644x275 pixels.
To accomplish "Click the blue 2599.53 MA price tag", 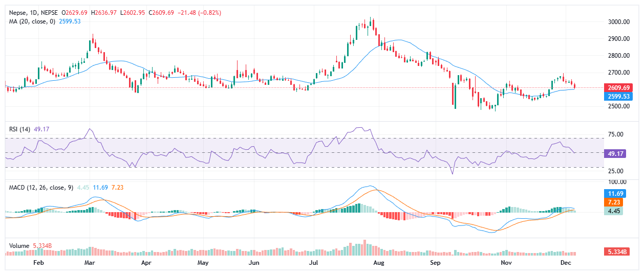I will 619,96.
